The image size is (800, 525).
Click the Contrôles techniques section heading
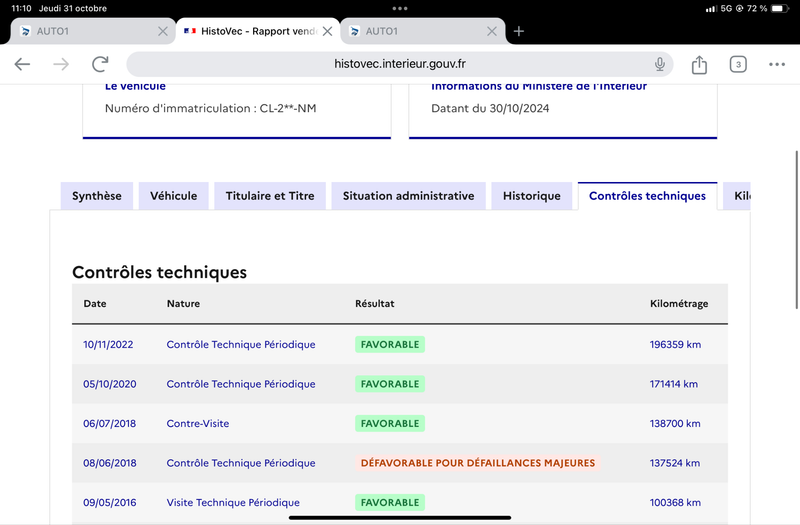click(x=159, y=272)
